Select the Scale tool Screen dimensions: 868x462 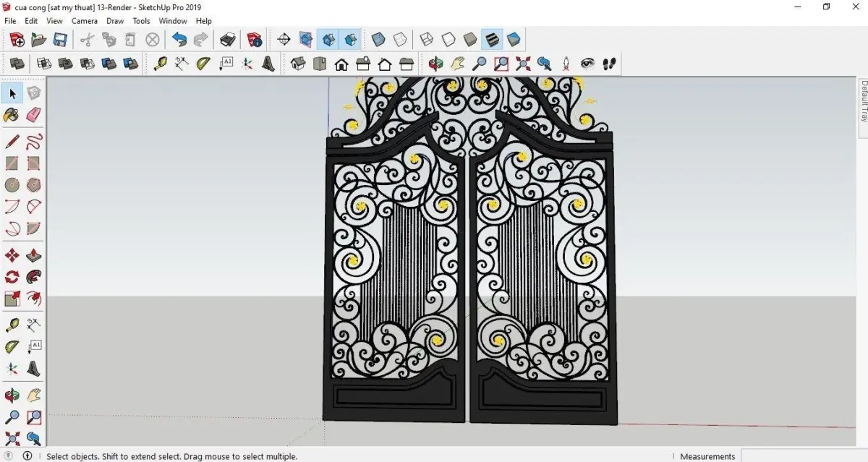(x=12, y=299)
